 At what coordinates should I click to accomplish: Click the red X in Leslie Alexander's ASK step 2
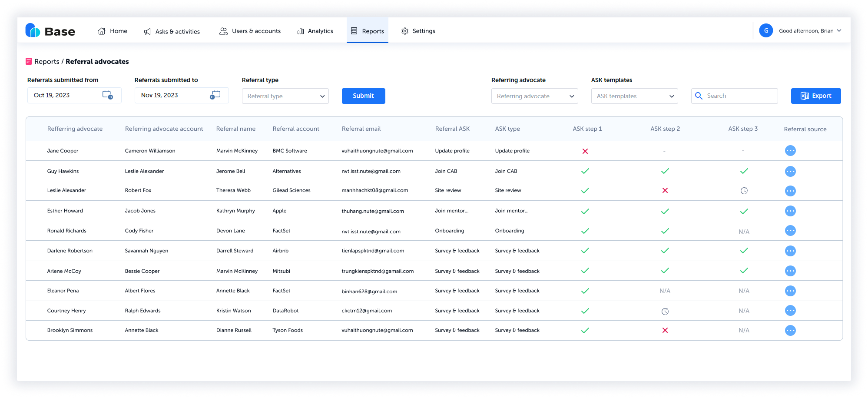tap(665, 190)
